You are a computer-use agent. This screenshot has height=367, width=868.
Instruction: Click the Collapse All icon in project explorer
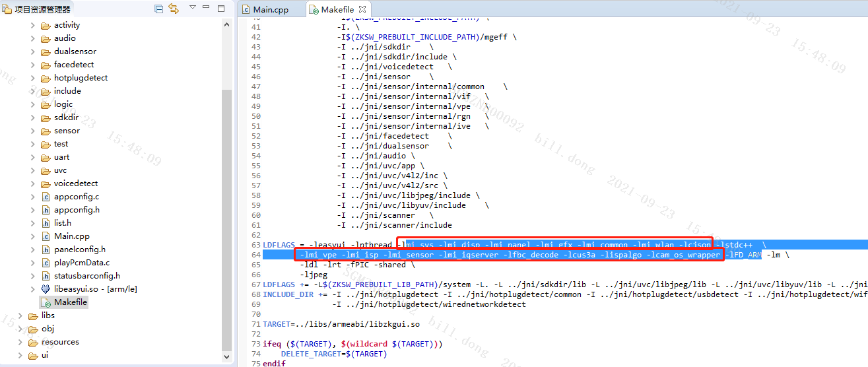click(x=158, y=9)
